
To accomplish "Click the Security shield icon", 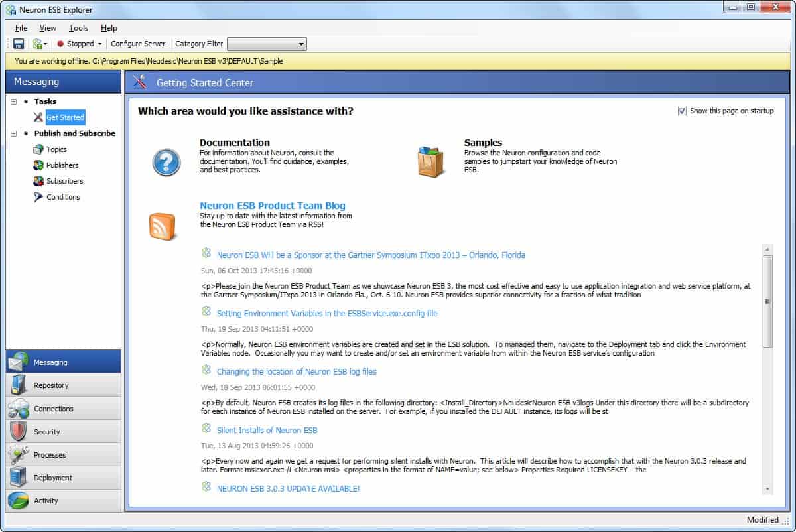I will (x=18, y=432).
